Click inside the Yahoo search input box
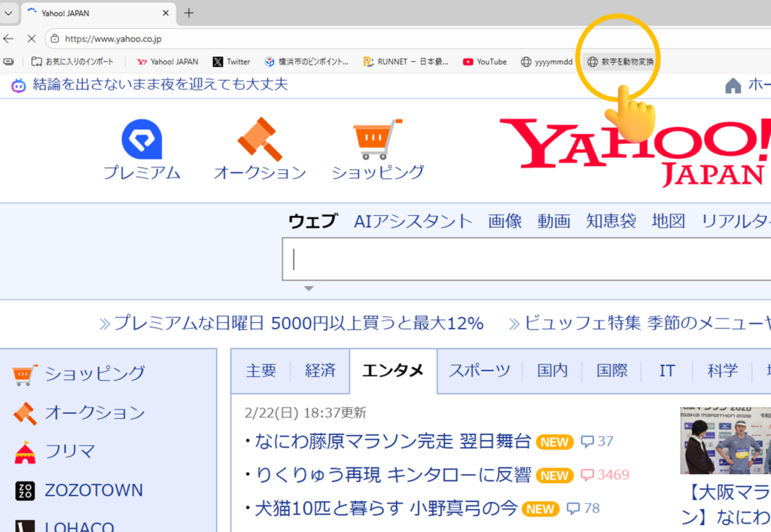This screenshot has width=771, height=532. coord(527,260)
